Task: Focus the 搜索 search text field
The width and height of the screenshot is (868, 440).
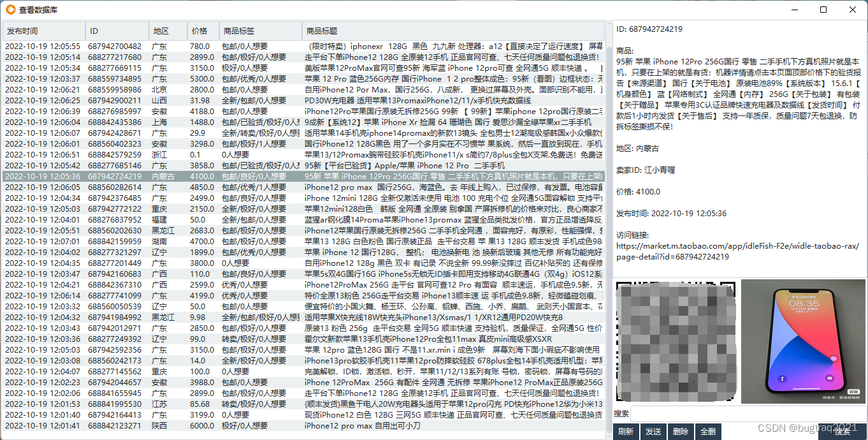Action: coord(748,413)
